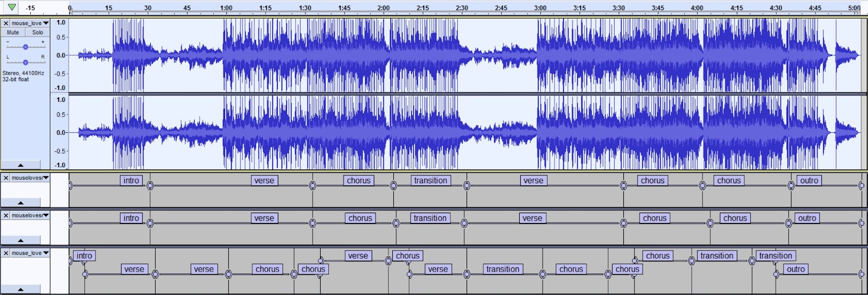The height and width of the screenshot is (295, 868).
Task: Select the verse label near 0:25 in the bottom track
Action: (x=134, y=269)
